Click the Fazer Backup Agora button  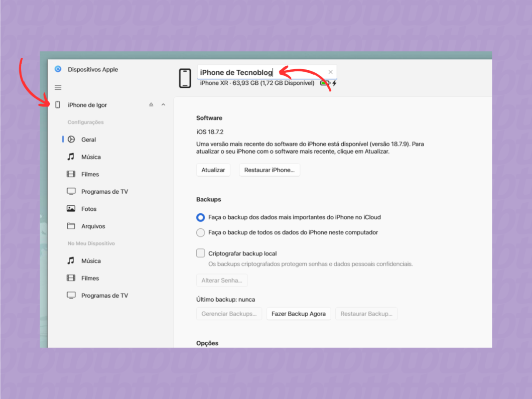click(299, 314)
